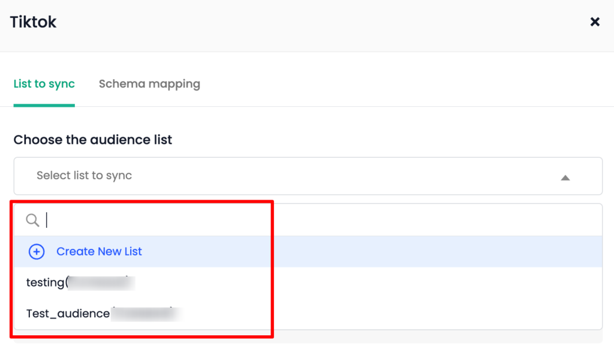Collapse the list using the up arrow
Screen dimensions: 614x364
pyautogui.click(x=565, y=178)
